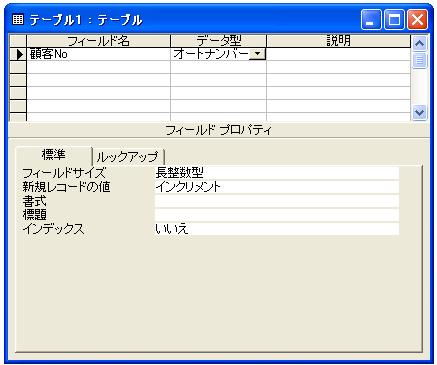
Task: Click the scroll down arrow of field grid
Action: click(x=419, y=112)
